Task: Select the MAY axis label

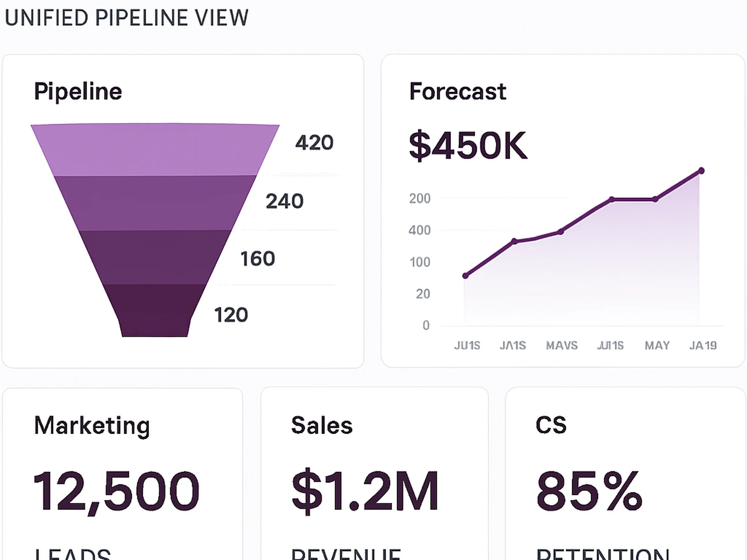Action: click(x=657, y=345)
